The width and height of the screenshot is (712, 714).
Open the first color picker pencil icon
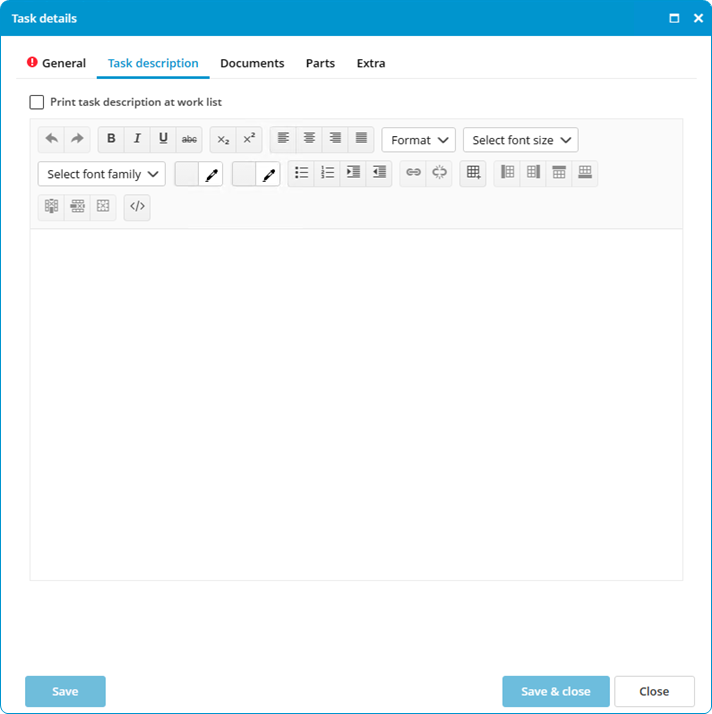point(211,174)
